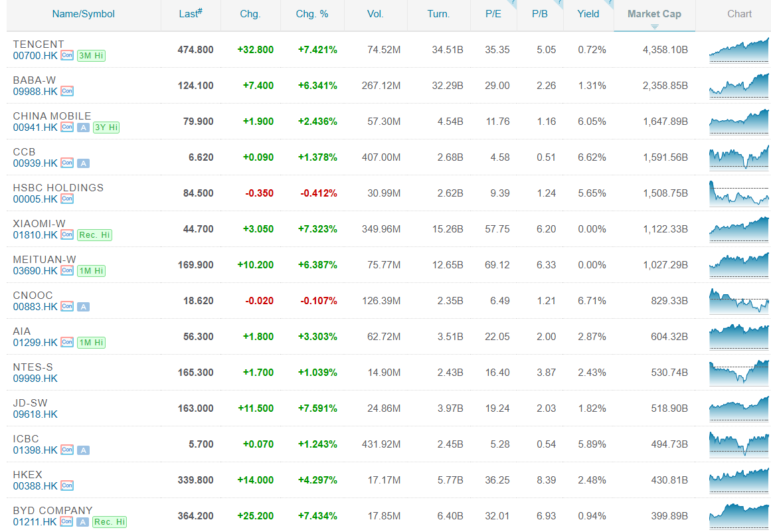Open the 00883.HK CNOOC link
Screen dimensions: 771x532
point(35,307)
